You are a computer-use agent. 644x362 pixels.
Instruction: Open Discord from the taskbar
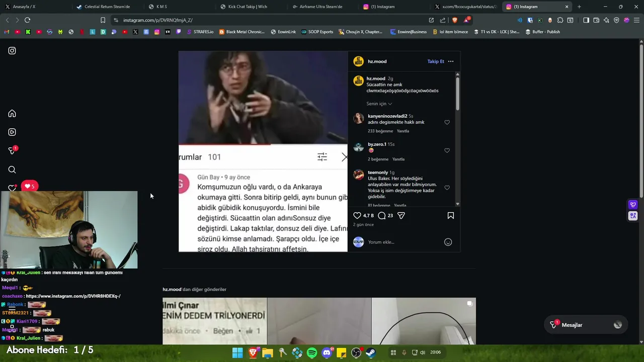pos(327,353)
